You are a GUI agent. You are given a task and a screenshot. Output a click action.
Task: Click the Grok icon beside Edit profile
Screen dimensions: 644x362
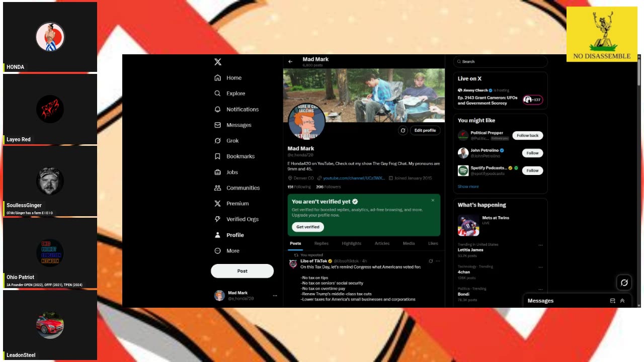coord(403,130)
